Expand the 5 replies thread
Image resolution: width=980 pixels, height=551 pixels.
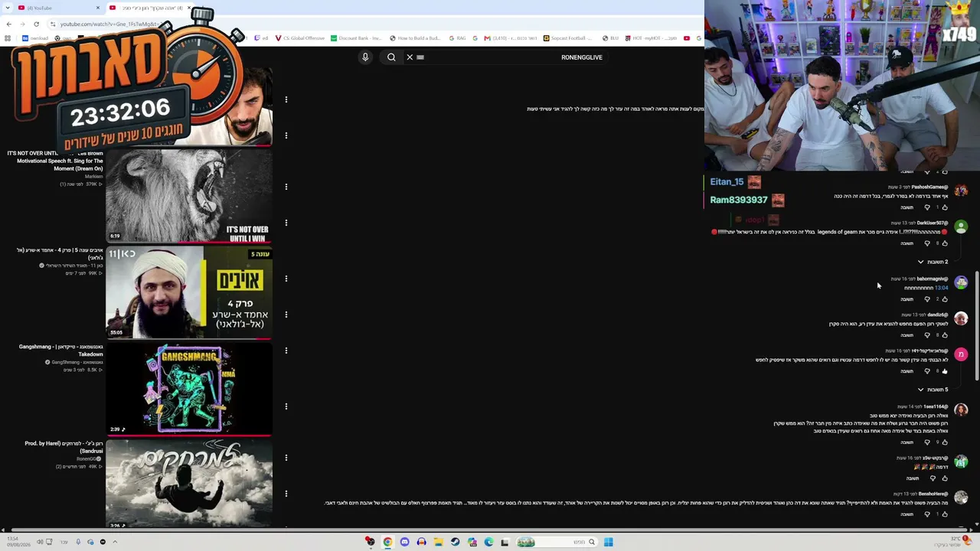[932, 390]
